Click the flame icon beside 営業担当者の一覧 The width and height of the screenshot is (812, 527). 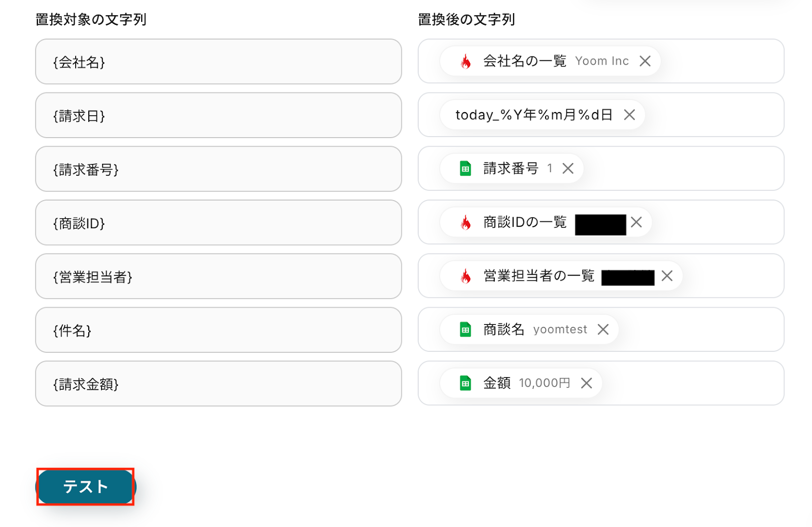pyautogui.click(x=465, y=276)
